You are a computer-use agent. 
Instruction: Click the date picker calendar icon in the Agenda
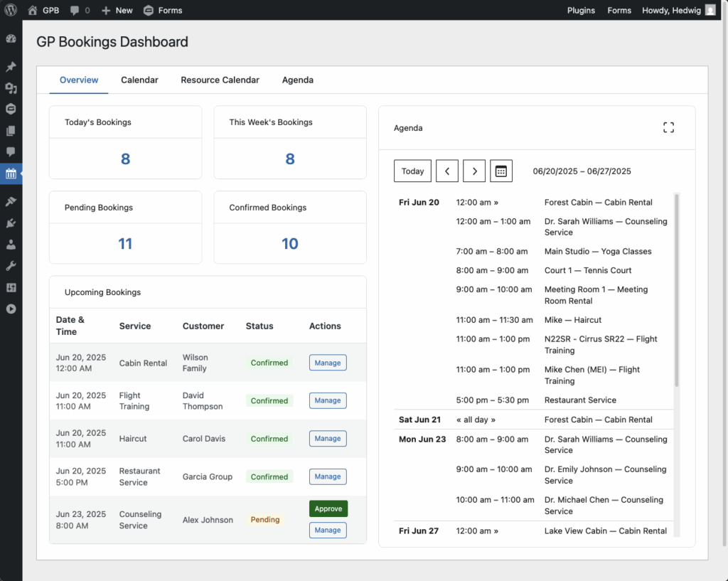pyautogui.click(x=501, y=171)
